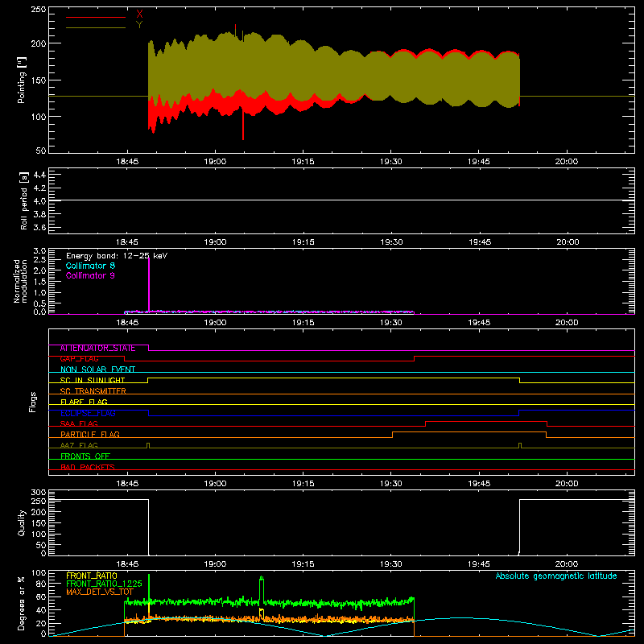Viewport: 644px width, 644px height.
Task: Click the Quality axis title
Action: (22, 522)
